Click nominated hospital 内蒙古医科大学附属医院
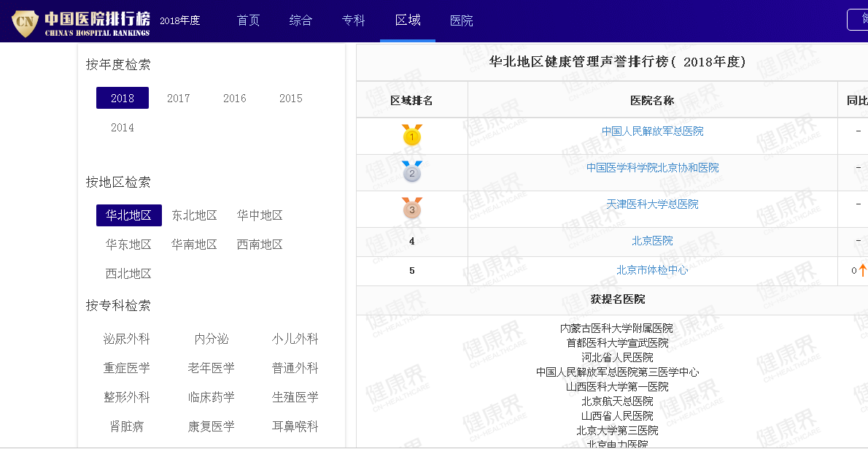 616,329
